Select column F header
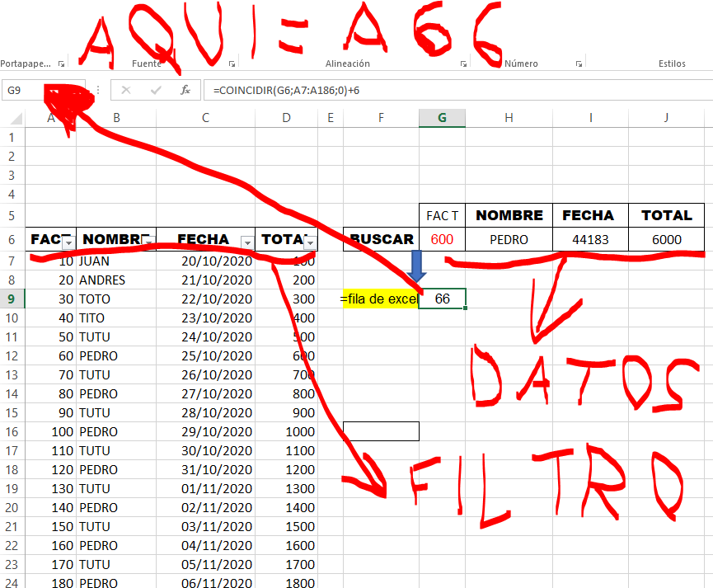 (x=381, y=118)
